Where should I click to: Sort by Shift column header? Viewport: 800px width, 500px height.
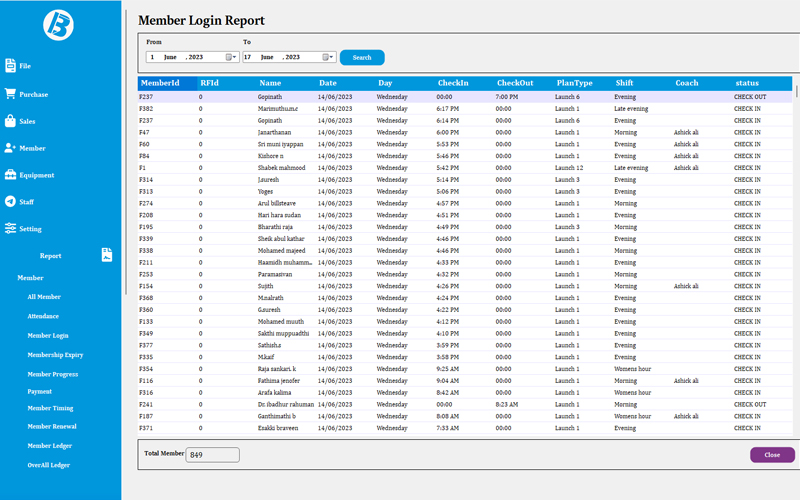point(643,83)
